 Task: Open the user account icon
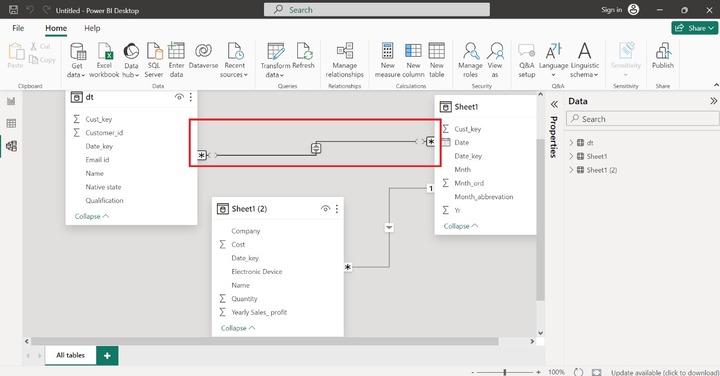(x=634, y=10)
